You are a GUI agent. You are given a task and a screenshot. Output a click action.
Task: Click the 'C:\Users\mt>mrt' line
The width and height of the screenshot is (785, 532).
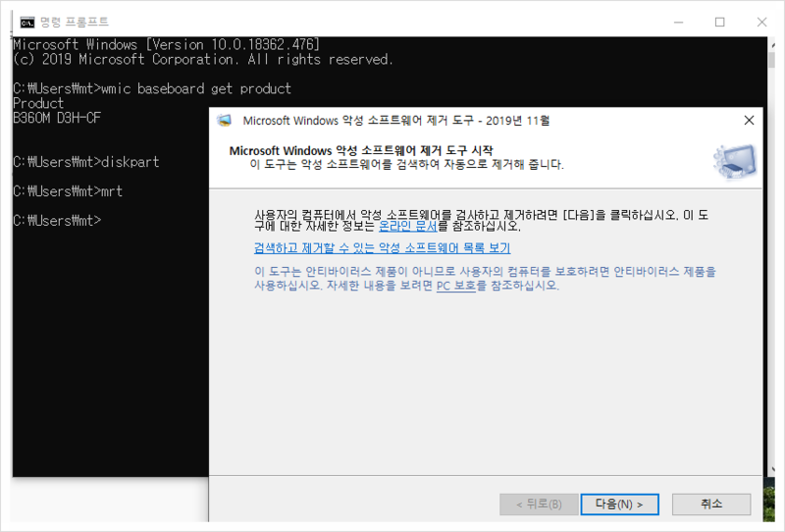[68, 190]
